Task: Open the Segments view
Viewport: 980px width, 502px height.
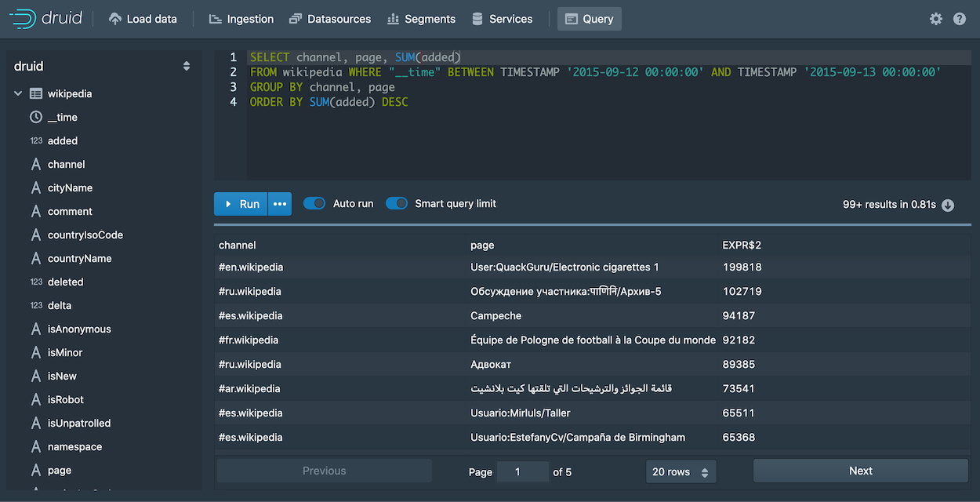Action: 421,19
